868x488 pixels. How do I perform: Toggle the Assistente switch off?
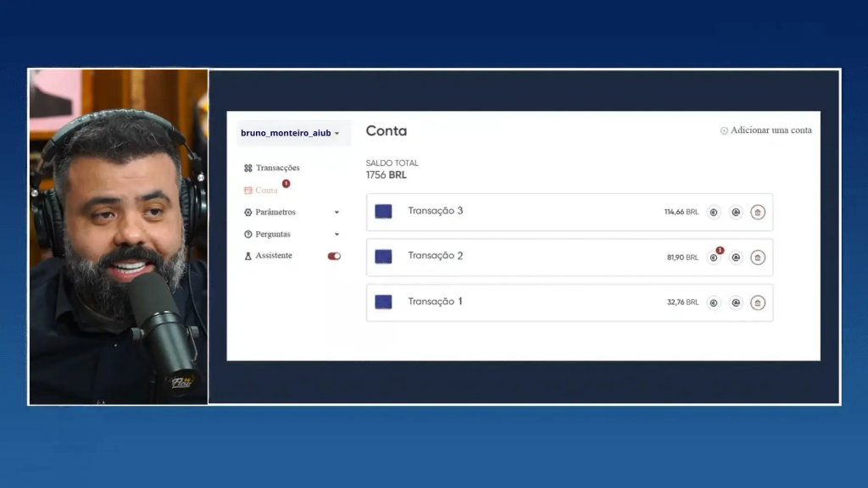(334, 256)
